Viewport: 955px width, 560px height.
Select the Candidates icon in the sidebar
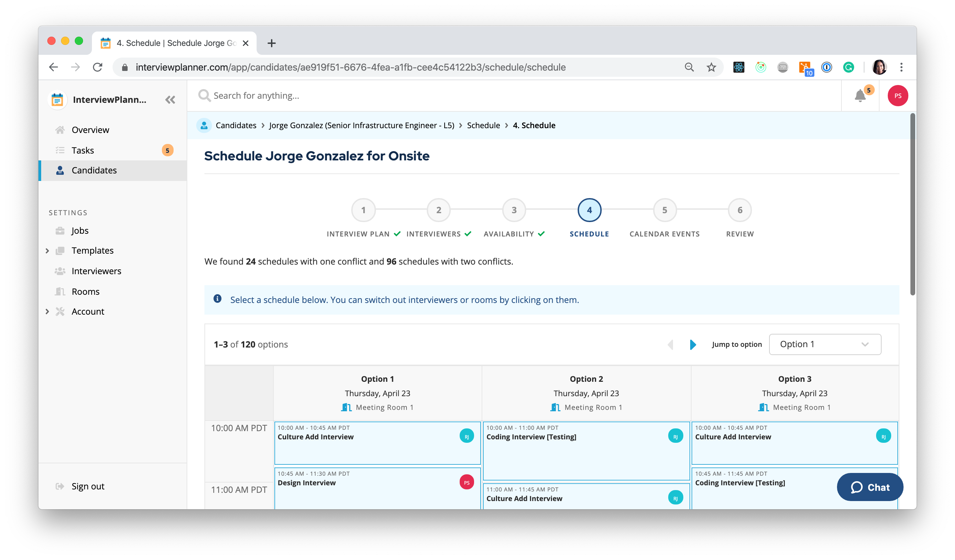click(60, 170)
